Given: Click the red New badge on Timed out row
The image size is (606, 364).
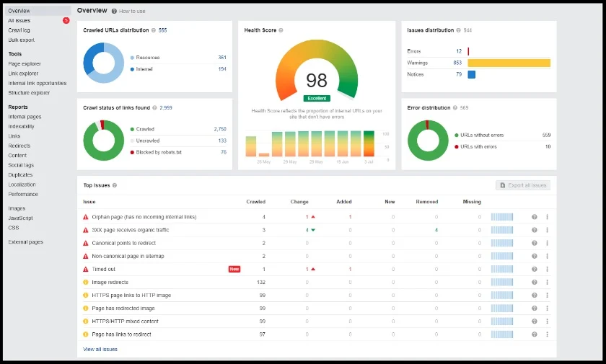Looking at the screenshot, I should (234, 269).
